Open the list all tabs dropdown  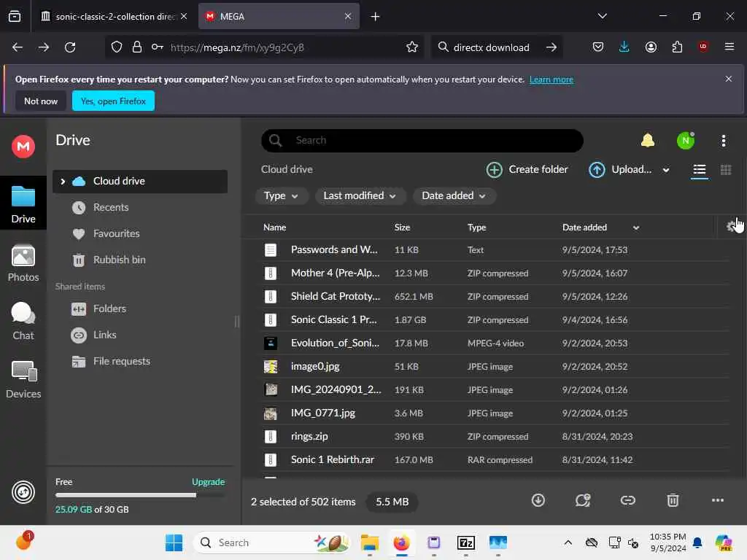[x=602, y=16]
